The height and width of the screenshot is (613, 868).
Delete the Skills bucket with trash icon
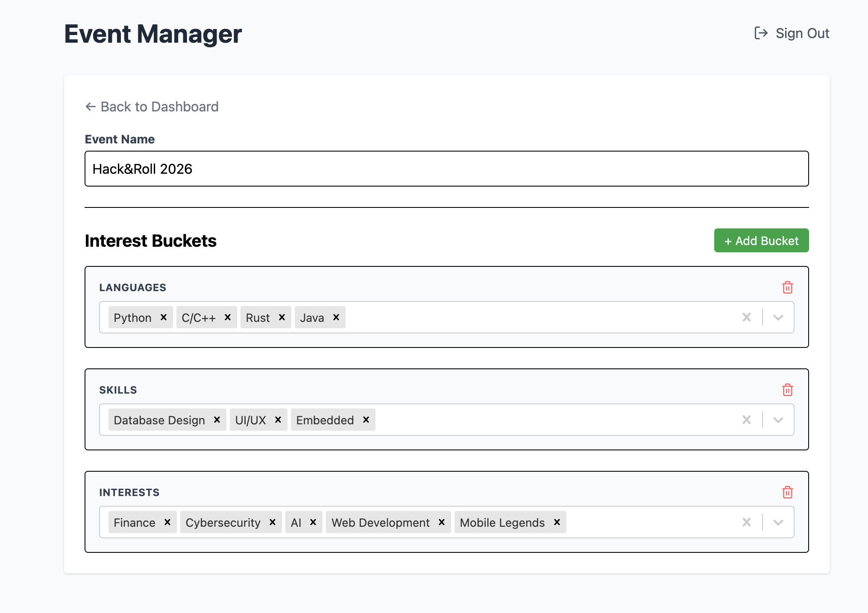pyautogui.click(x=787, y=390)
